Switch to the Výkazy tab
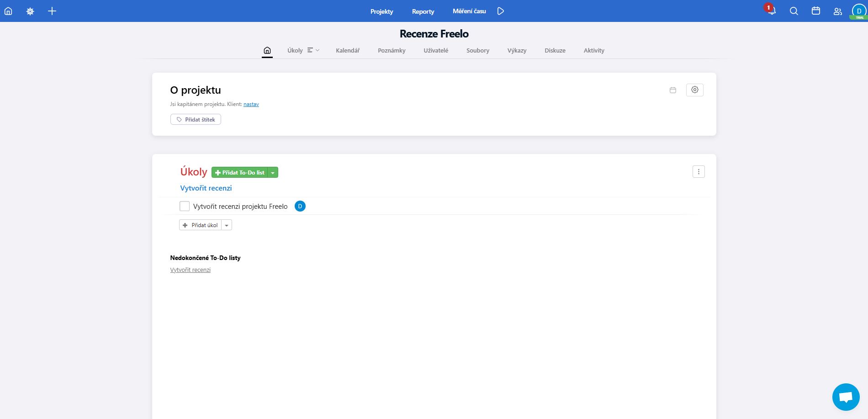Viewport: 868px width, 419px height. 517,50
